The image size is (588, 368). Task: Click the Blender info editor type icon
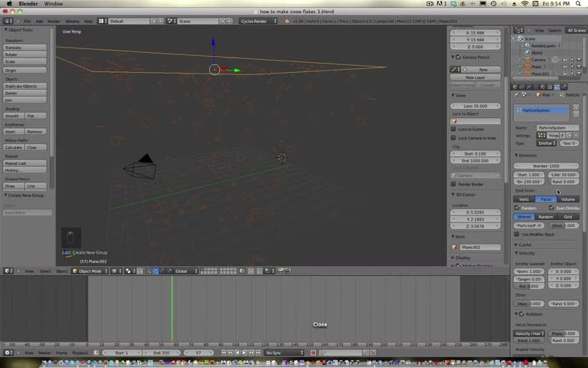tap(8, 21)
